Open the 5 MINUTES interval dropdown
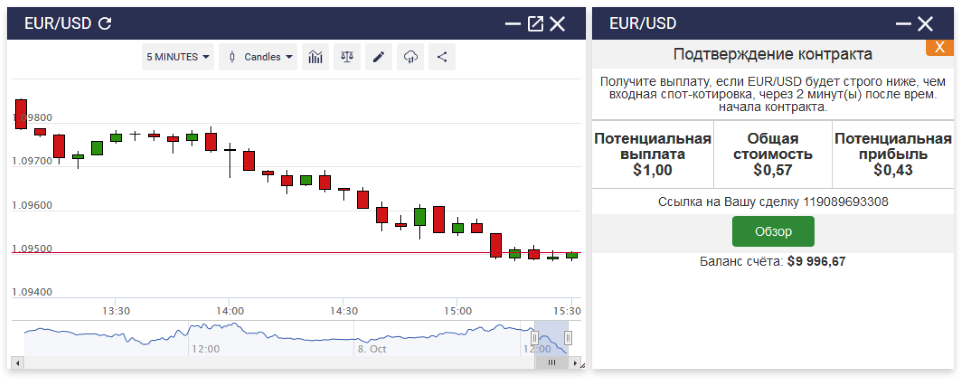963x387 pixels. [178, 57]
